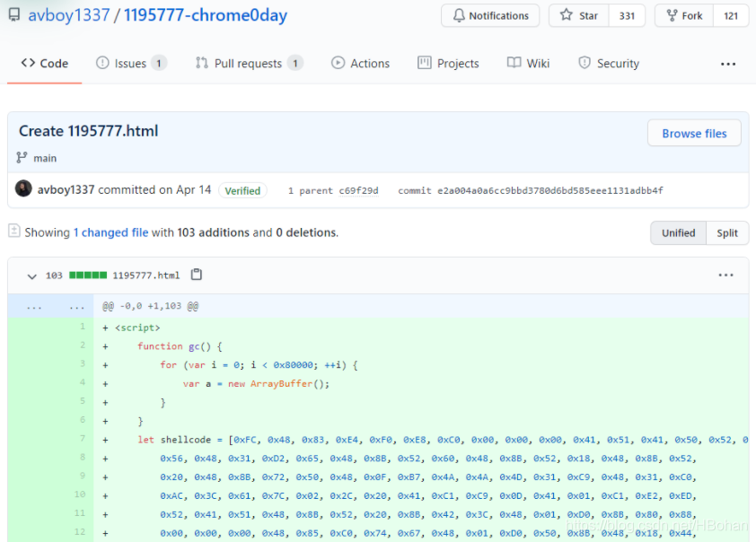This screenshot has width=756, height=542.
Task: Collapse the 1195777.html file diff chevron
Action: pyautogui.click(x=31, y=276)
